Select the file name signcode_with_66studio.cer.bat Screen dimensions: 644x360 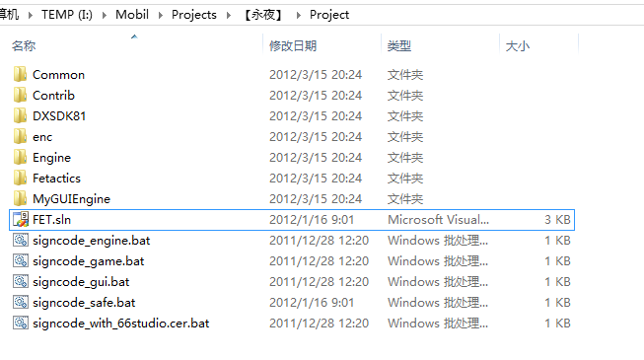click(x=120, y=324)
